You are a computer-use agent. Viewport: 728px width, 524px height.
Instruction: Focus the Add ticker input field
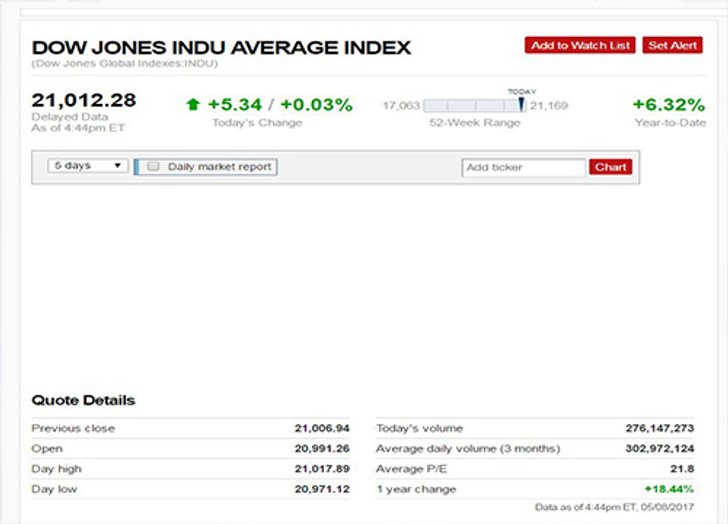(524, 168)
